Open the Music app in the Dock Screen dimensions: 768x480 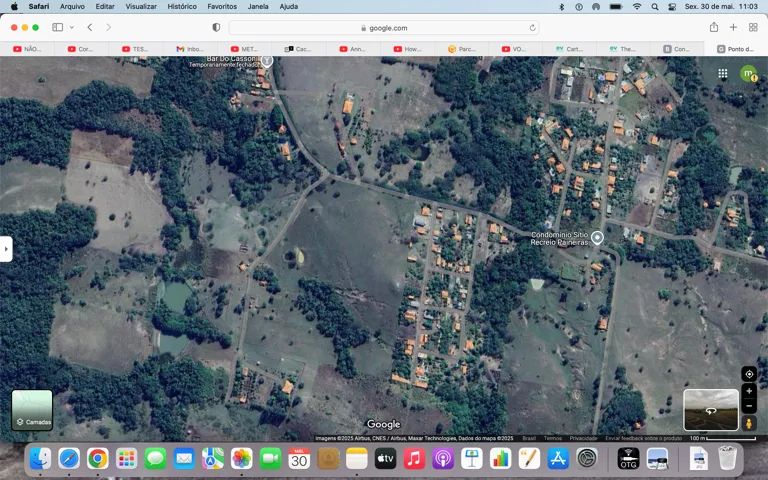coord(414,459)
